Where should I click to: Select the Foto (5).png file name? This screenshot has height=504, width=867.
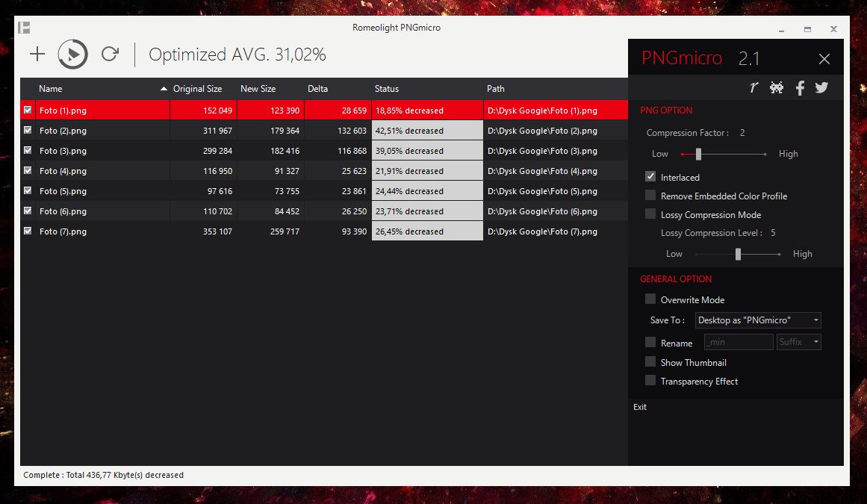(x=63, y=191)
